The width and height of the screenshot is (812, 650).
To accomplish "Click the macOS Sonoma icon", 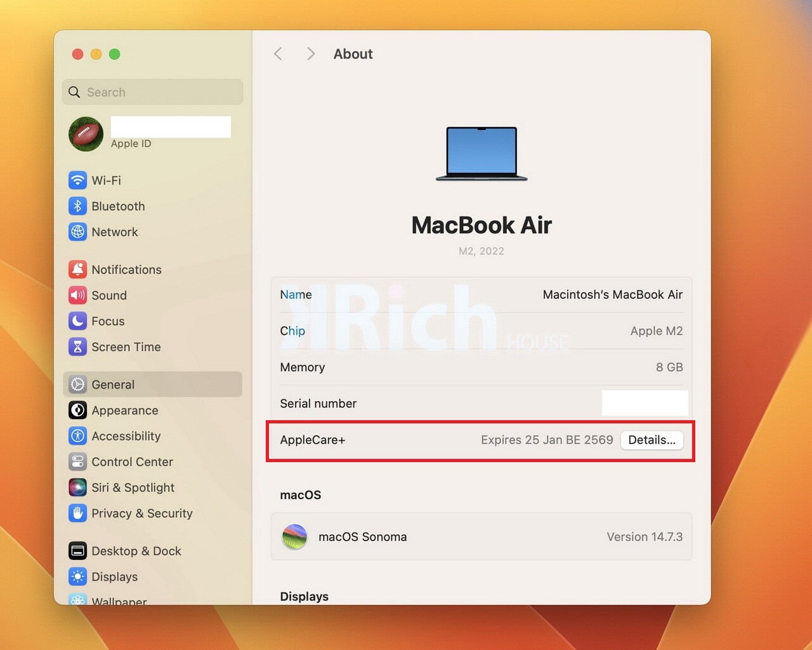I will click(294, 537).
